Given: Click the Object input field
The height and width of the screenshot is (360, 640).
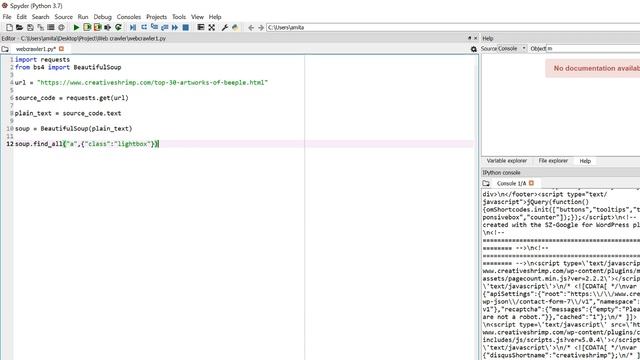Looking at the screenshot, I should [593, 49].
